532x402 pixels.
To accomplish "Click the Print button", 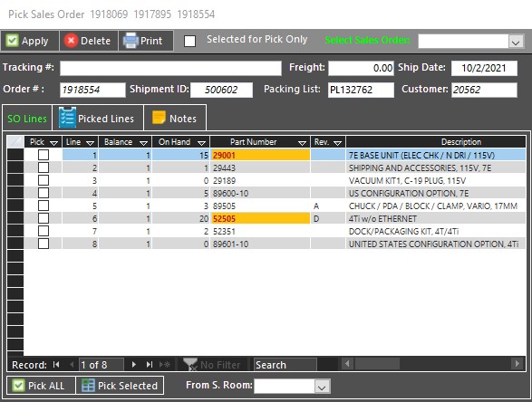I will point(146,41).
